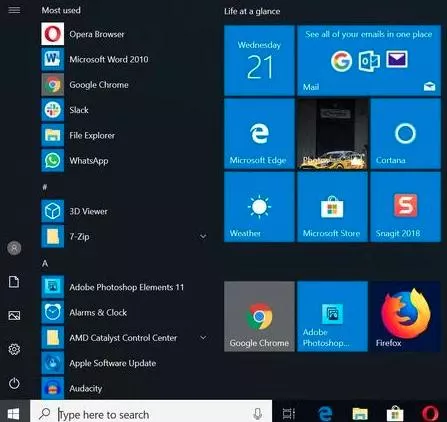Open Opera from the taskbar

click(430, 414)
